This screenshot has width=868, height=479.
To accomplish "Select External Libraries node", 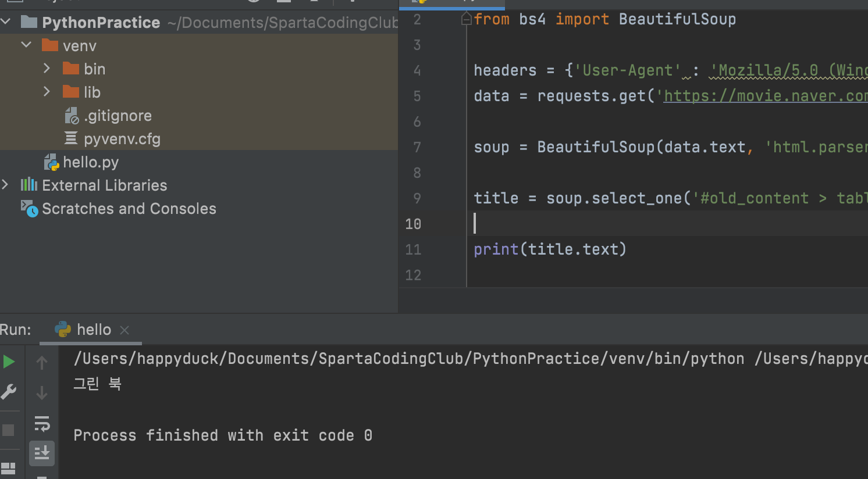I will click(x=105, y=185).
